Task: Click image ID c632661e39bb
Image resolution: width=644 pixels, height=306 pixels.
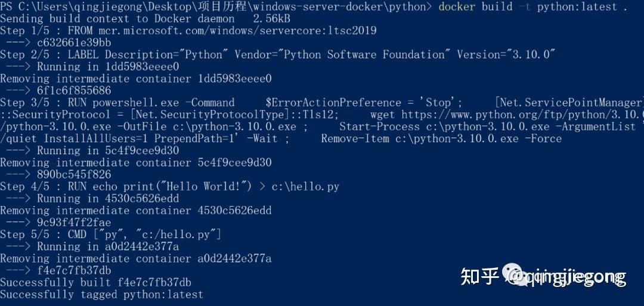Action: pyautogui.click(x=74, y=42)
